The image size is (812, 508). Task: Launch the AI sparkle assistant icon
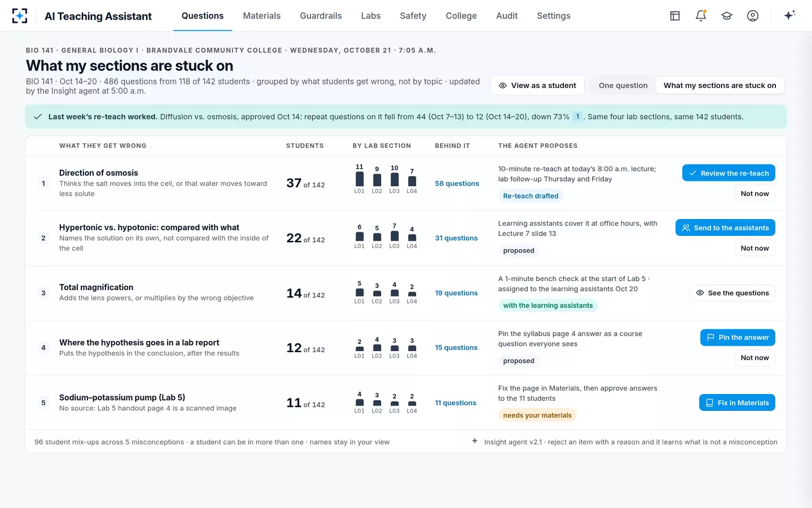789,15
